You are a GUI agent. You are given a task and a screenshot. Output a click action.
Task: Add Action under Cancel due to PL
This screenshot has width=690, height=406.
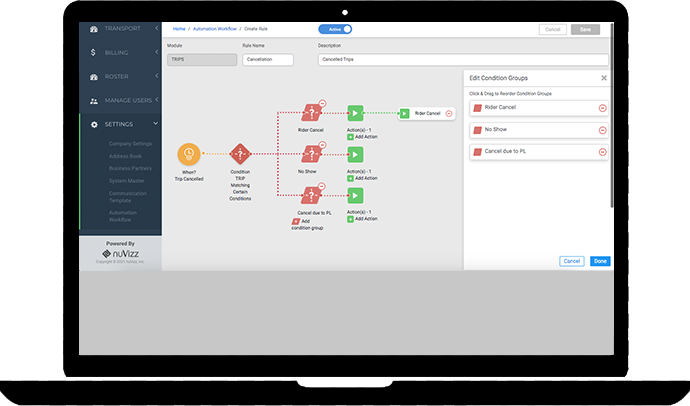[x=363, y=220]
